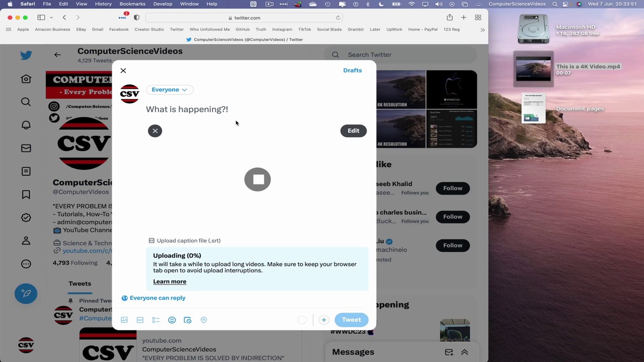The height and width of the screenshot is (362, 644).
Task: Click Safari Share button
Action: point(449,18)
